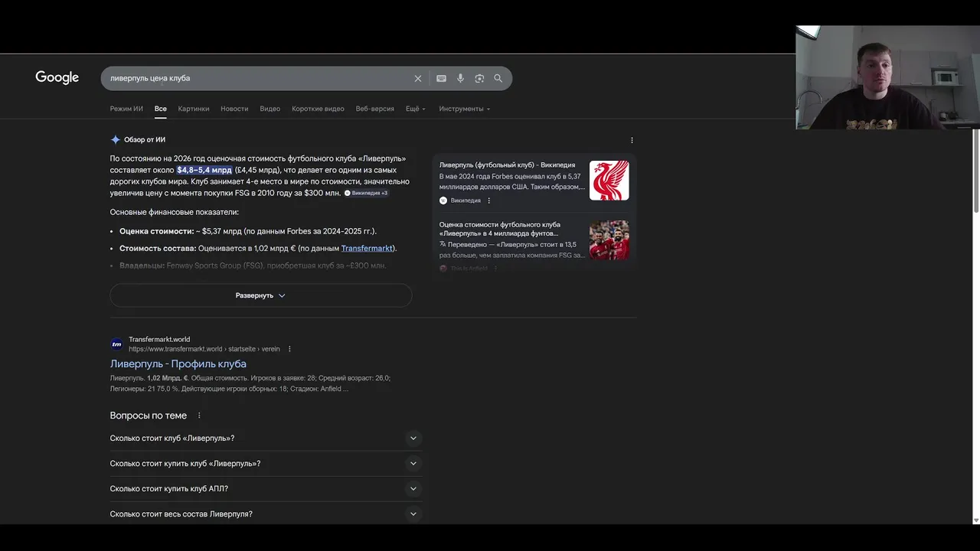Click the Обзор от ИИ label
The height and width of the screenshot is (551, 980).
[x=145, y=140]
